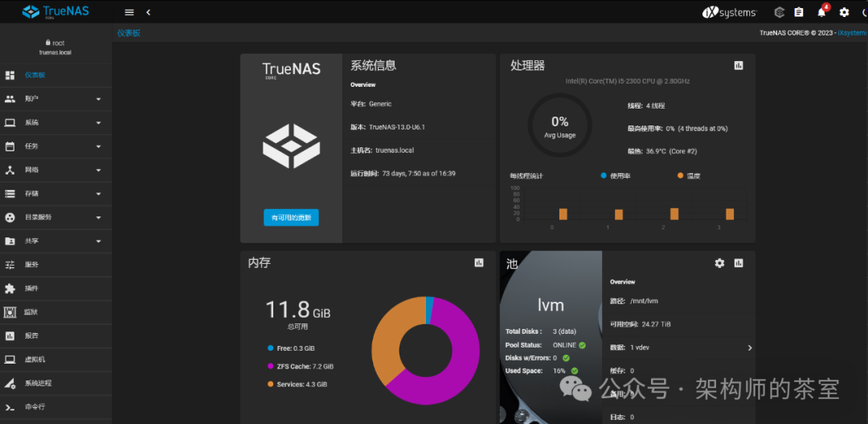Screen dimensions: 868x424
Task: Open 插件 in the sidebar
Action: pos(56,288)
